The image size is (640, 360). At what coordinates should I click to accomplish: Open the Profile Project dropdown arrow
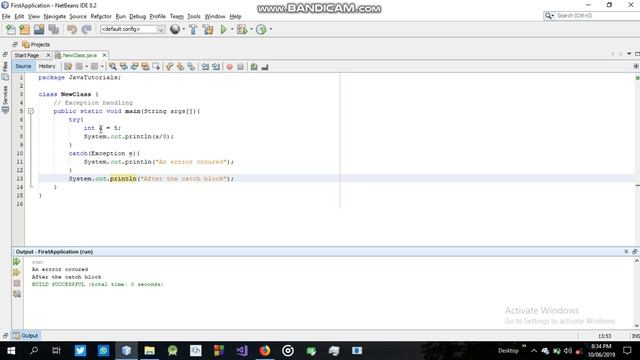pos(271,29)
